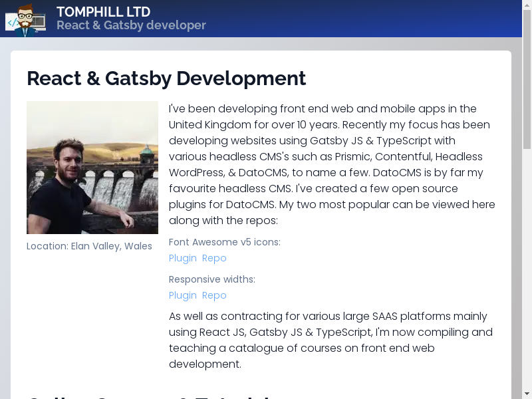The image size is (532, 399).
Task: Click the vertical scrollbar thumb
Action: (x=527, y=80)
